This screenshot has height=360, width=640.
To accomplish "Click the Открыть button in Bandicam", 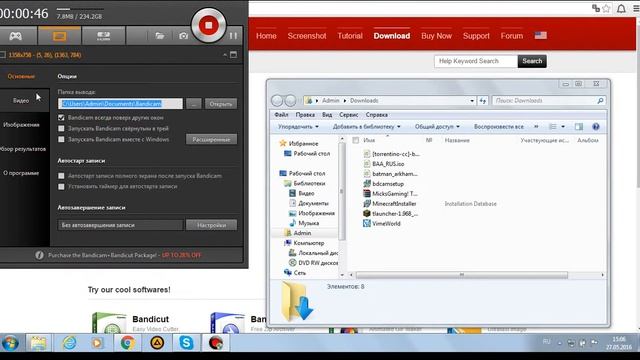I will point(221,104).
